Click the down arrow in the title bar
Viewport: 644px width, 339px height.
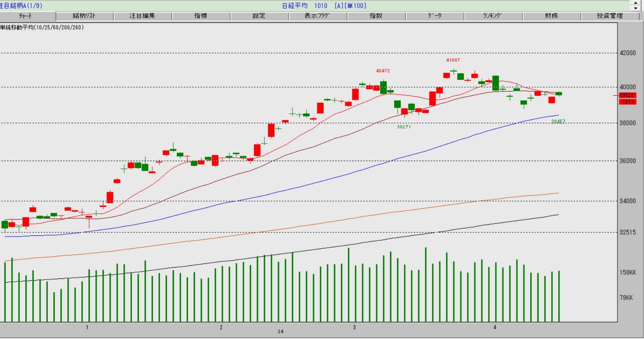click(635, 8)
